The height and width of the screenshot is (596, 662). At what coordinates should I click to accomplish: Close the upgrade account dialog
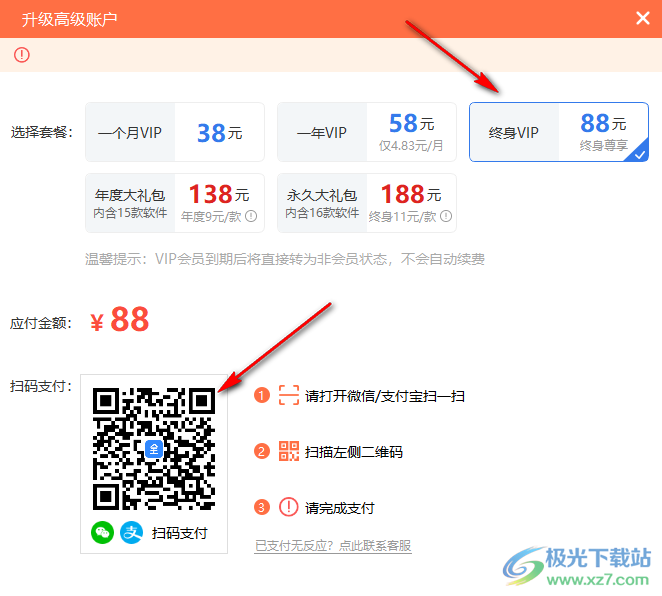[x=643, y=18]
